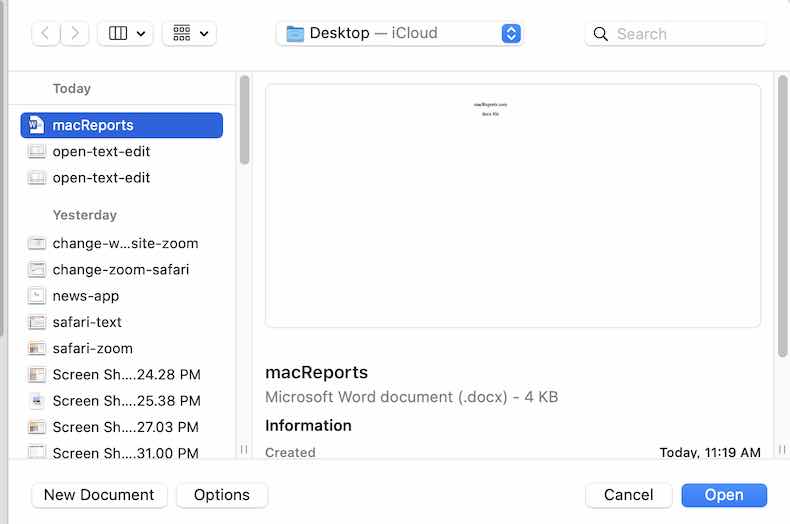Expand the grouping options chevron

pyautogui.click(x=204, y=34)
